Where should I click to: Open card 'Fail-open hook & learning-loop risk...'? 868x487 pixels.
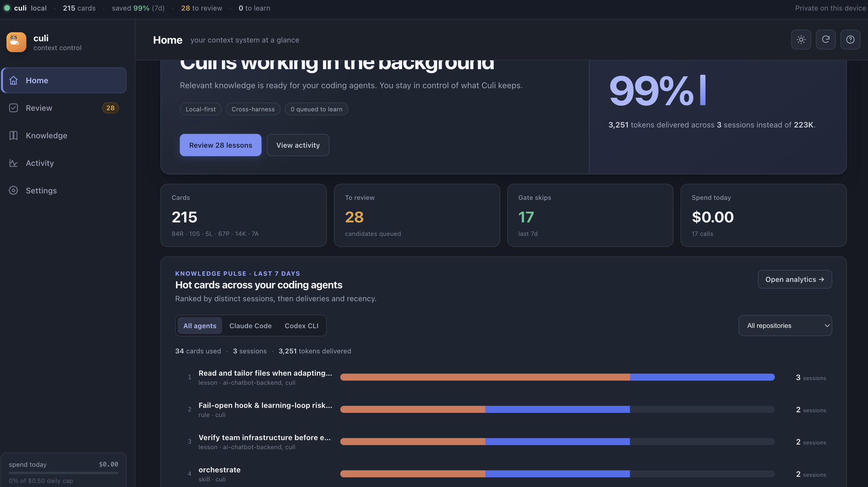[x=265, y=405]
